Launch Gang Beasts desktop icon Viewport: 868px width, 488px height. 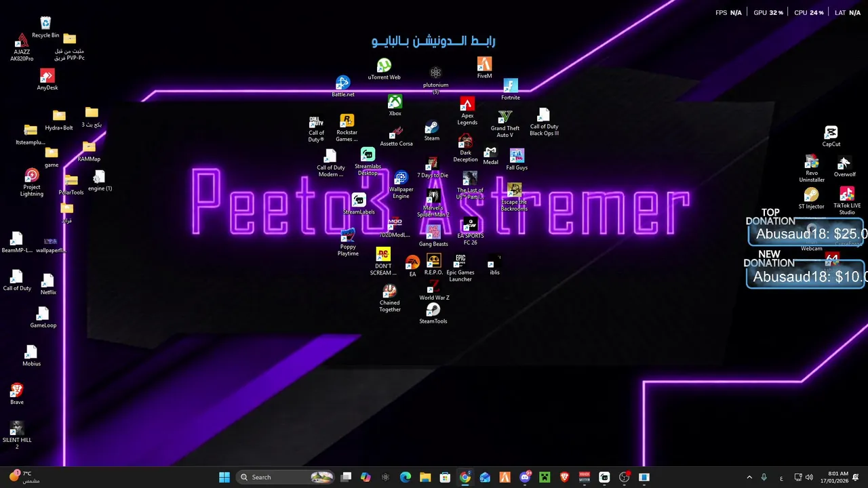[433, 237]
